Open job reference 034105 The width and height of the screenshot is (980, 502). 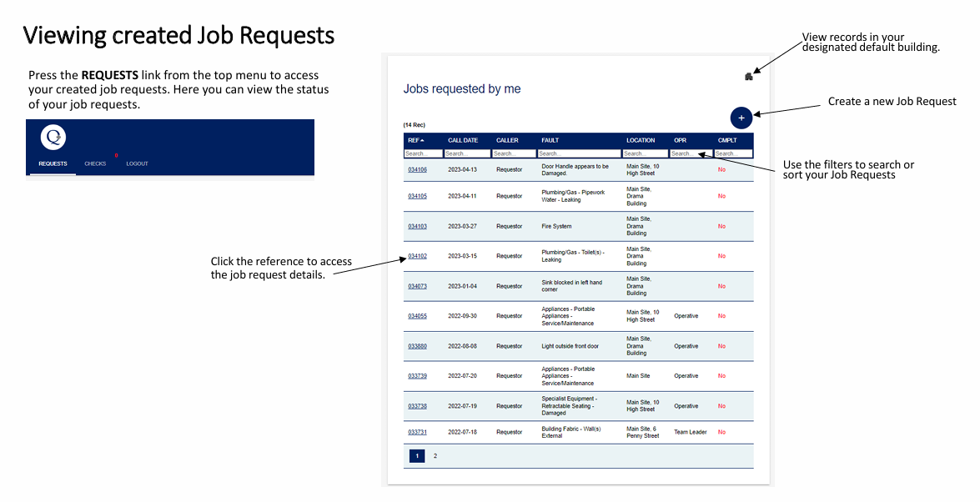(418, 196)
